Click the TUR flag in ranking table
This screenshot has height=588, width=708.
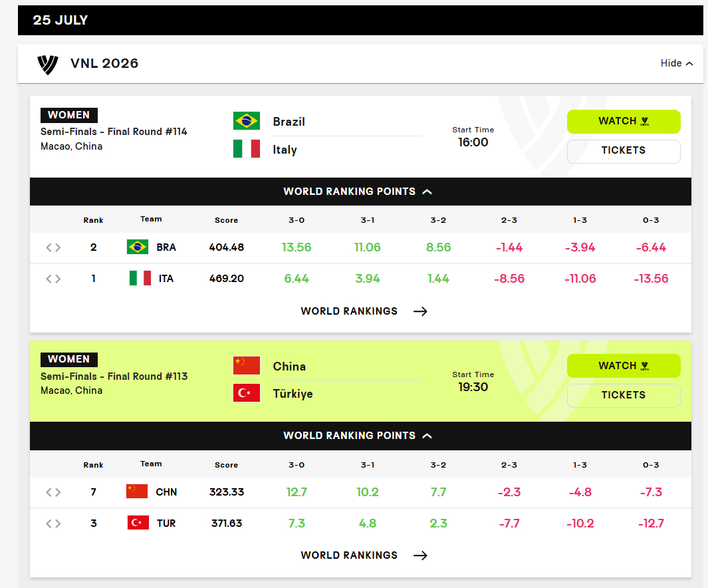click(138, 523)
